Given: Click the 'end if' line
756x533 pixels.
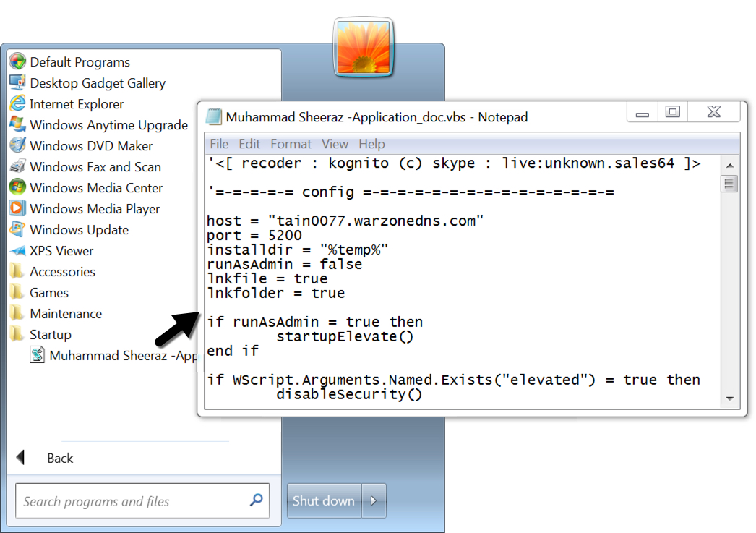Looking at the screenshot, I should [x=233, y=351].
